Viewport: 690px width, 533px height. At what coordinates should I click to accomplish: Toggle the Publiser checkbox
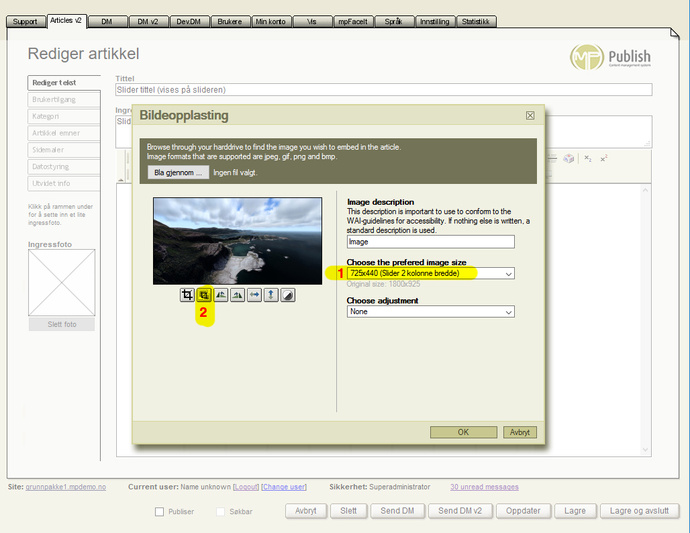(160, 512)
